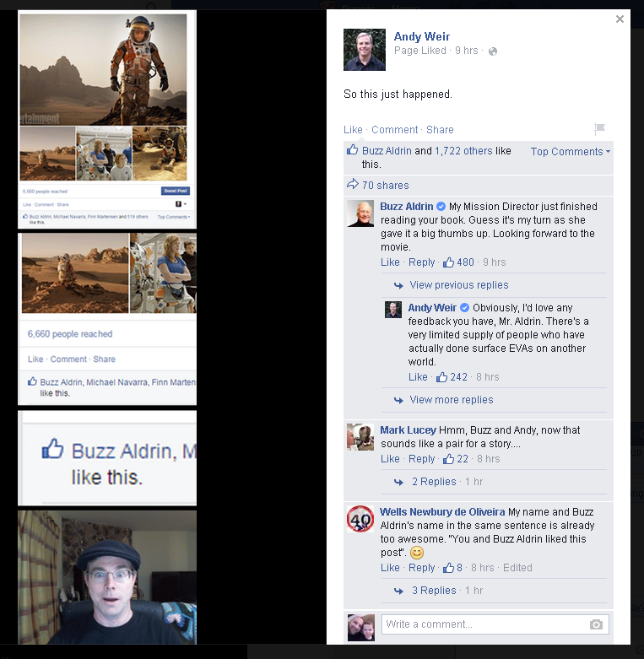This screenshot has height=659, width=644.
Task: Show edit history via Edited label
Action: (517, 568)
